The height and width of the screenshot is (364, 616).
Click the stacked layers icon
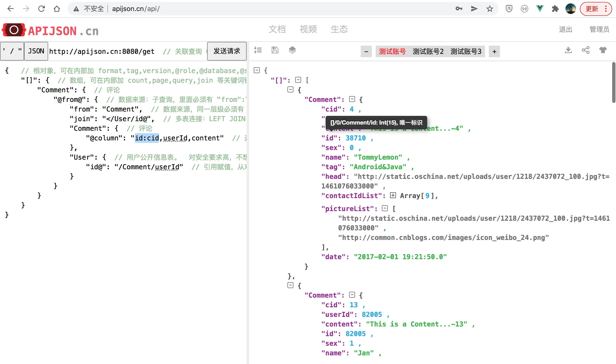tap(292, 50)
